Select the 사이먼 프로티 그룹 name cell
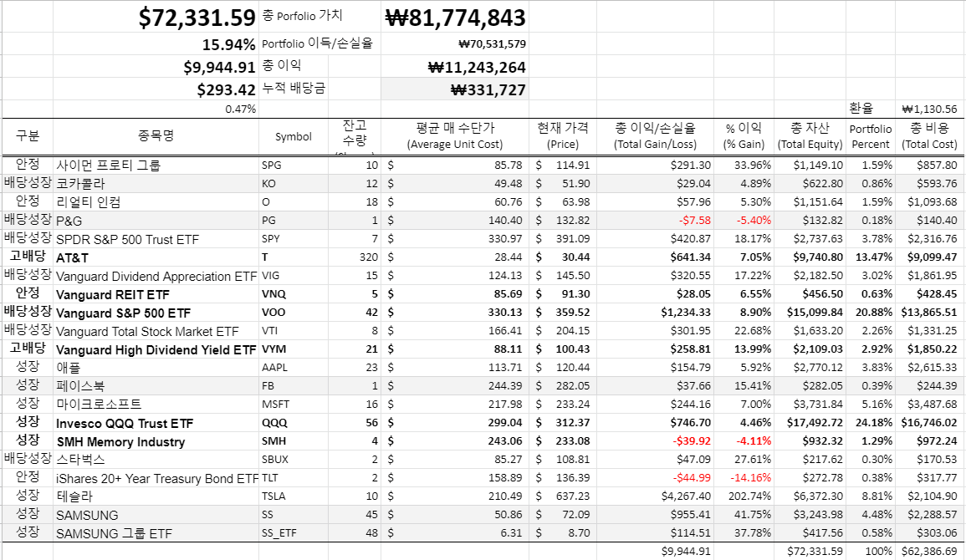This screenshot has height=560, width=966. click(156, 165)
